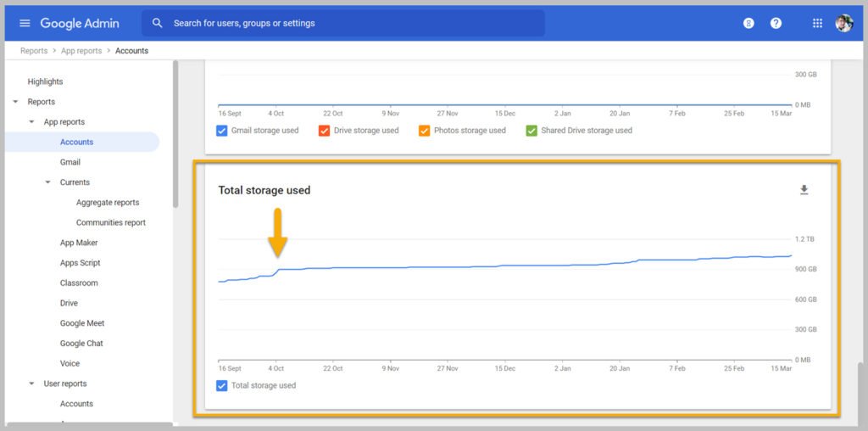Viewport: 868px width, 431px height.
Task: Open Accounts under User reports
Action: [x=76, y=404]
